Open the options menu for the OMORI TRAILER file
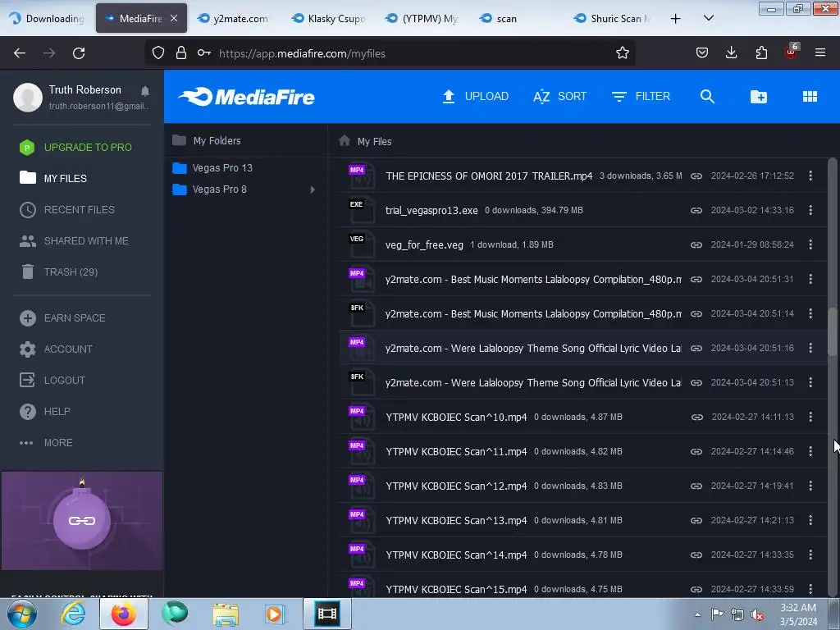Screen dimensions: 840x630 [x=810, y=176]
